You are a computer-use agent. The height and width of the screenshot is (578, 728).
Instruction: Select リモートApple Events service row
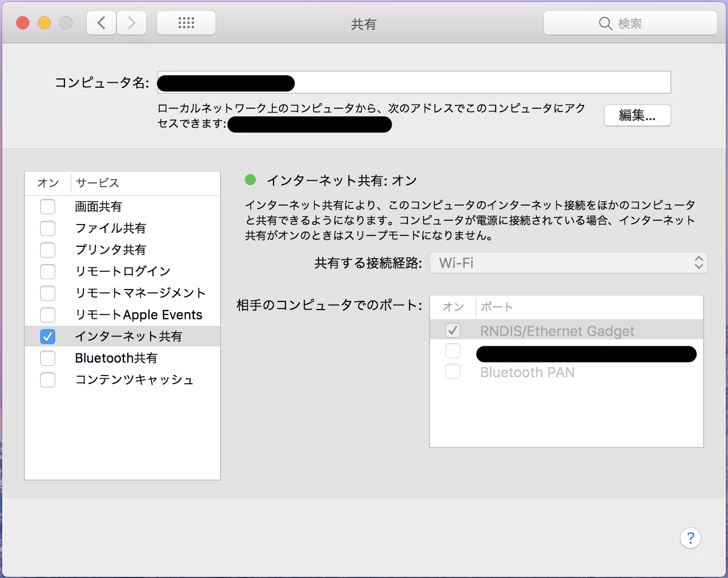pyautogui.click(x=122, y=314)
